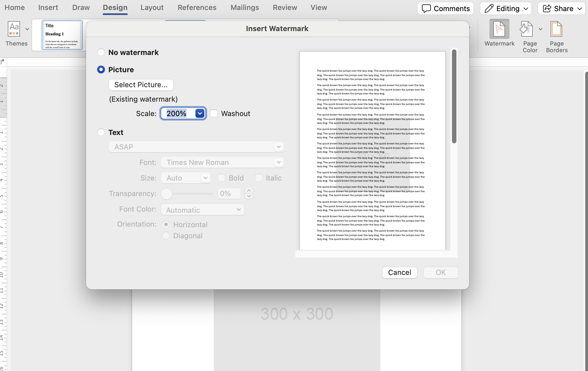Click the Select Picture button
The height and width of the screenshot is (371, 588).
tap(140, 85)
